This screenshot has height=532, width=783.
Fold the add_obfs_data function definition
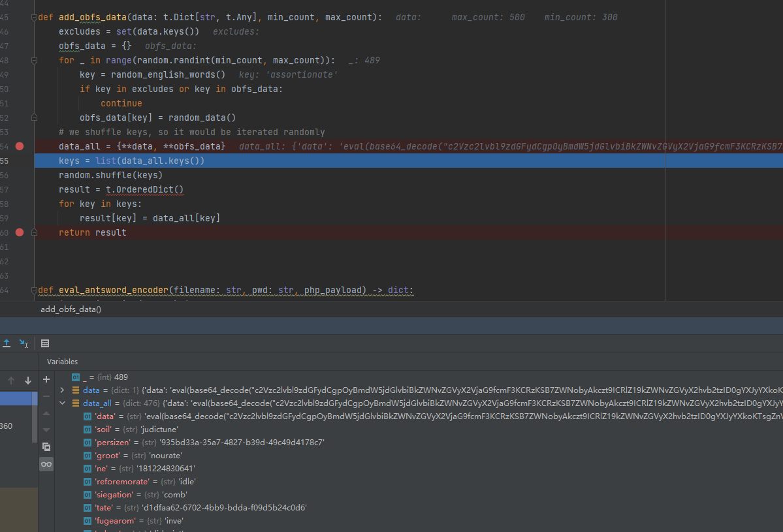pyautogui.click(x=34, y=18)
